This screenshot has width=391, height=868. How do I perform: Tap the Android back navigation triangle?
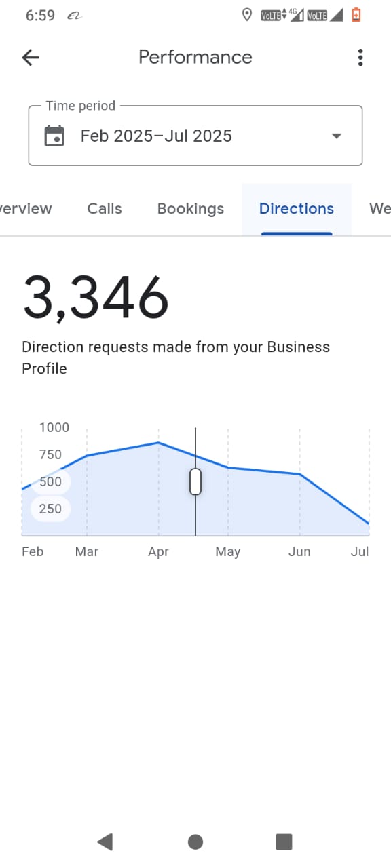click(105, 842)
